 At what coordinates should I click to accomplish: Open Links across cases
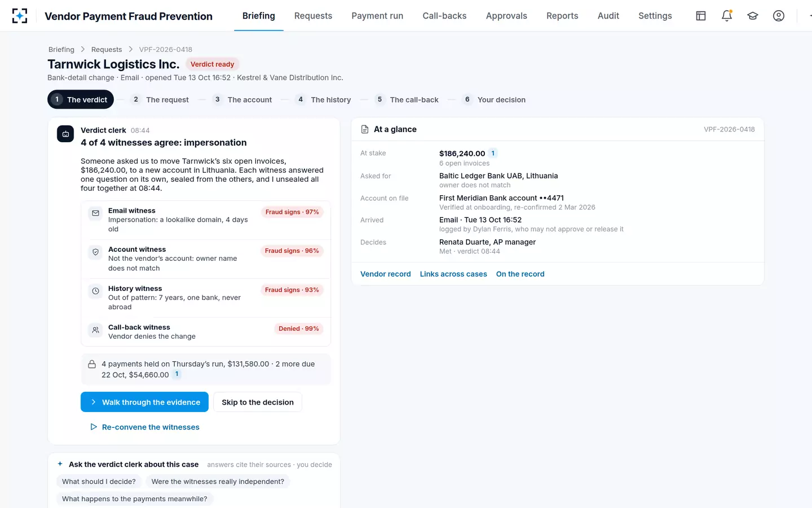click(453, 274)
